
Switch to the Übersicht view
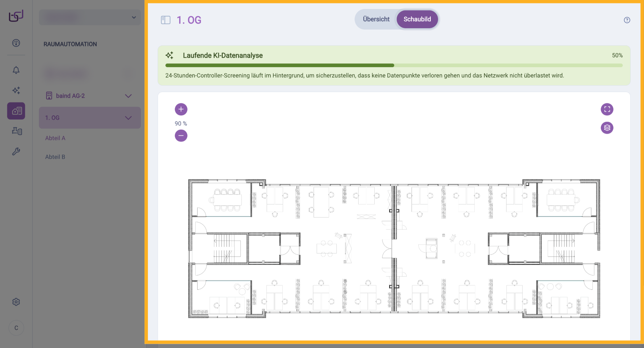pos(376,19)
